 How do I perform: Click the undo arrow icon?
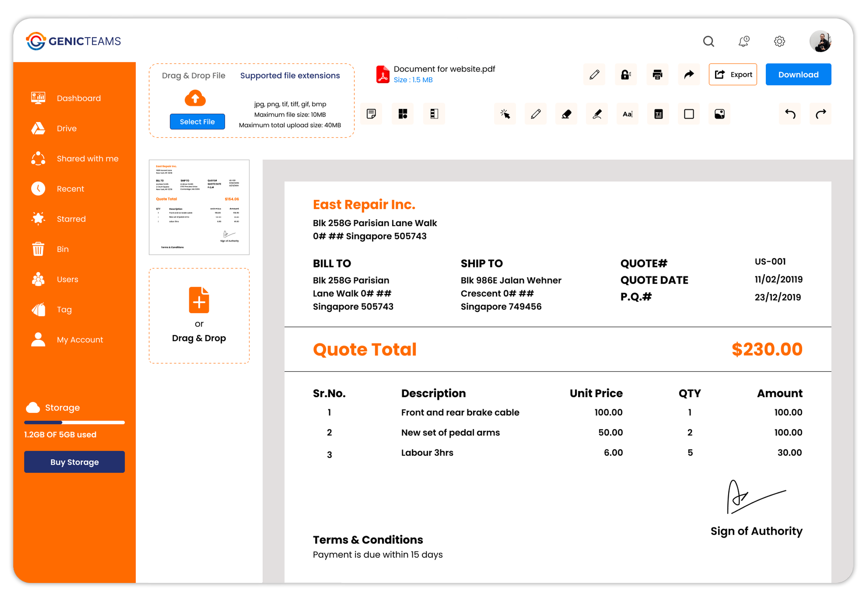790,114
